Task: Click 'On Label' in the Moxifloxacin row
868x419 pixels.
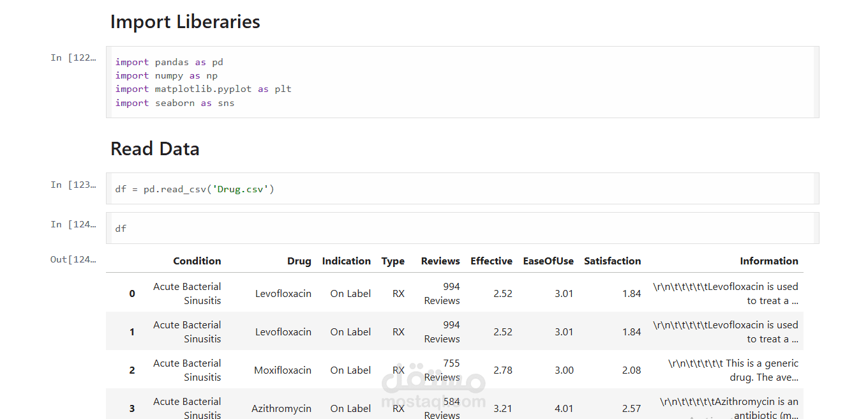Action: pos(350,370)
